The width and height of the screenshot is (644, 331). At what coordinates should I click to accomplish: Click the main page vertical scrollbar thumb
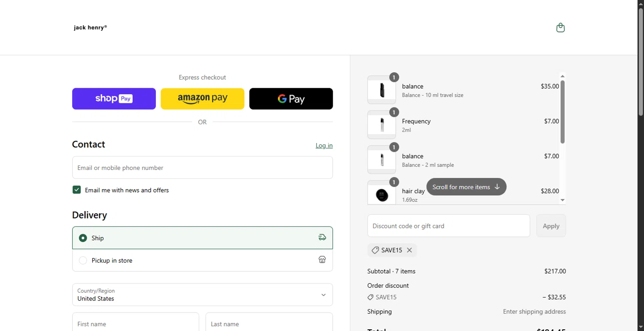pos(641,61)
